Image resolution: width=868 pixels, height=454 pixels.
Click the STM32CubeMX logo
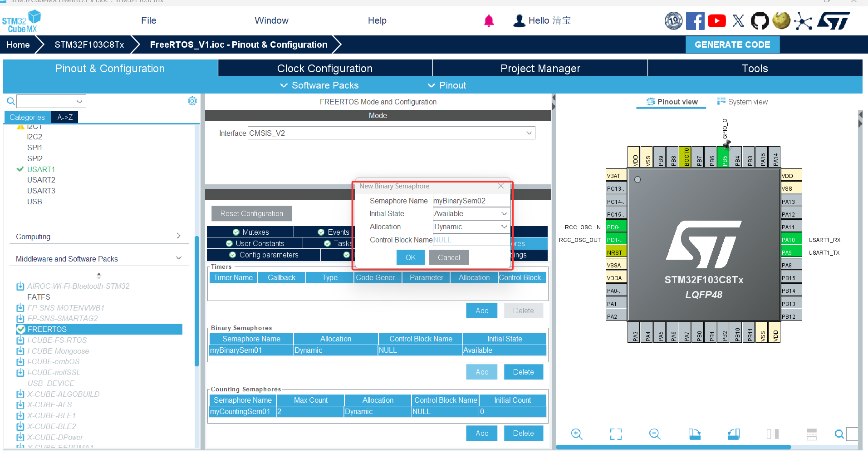tap(21, 21)
